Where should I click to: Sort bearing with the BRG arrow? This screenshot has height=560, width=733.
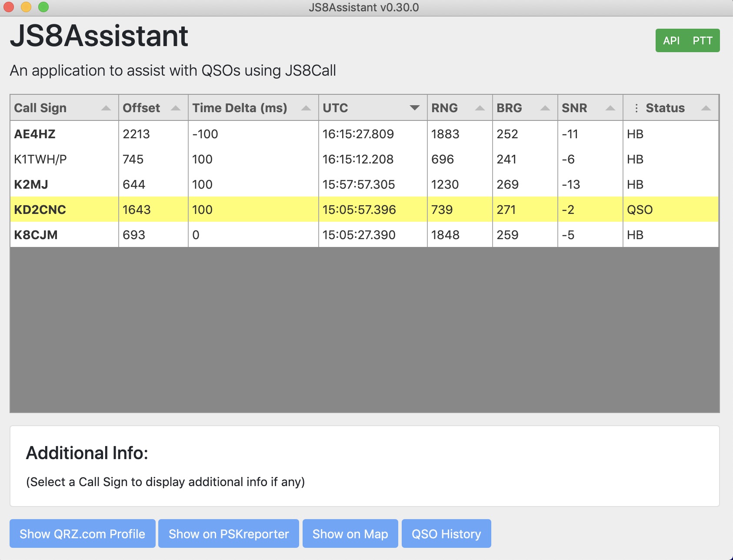pyautogui.click(x=545, y=108)
